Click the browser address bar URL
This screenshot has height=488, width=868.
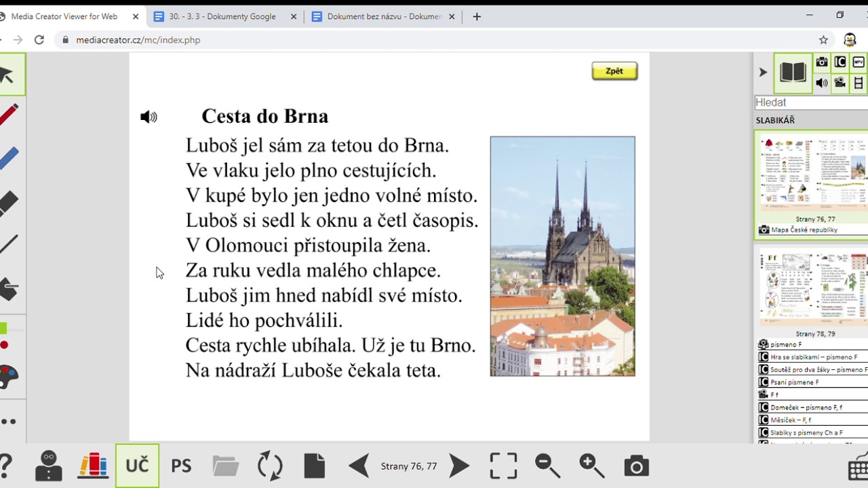[x=138, y=40]
